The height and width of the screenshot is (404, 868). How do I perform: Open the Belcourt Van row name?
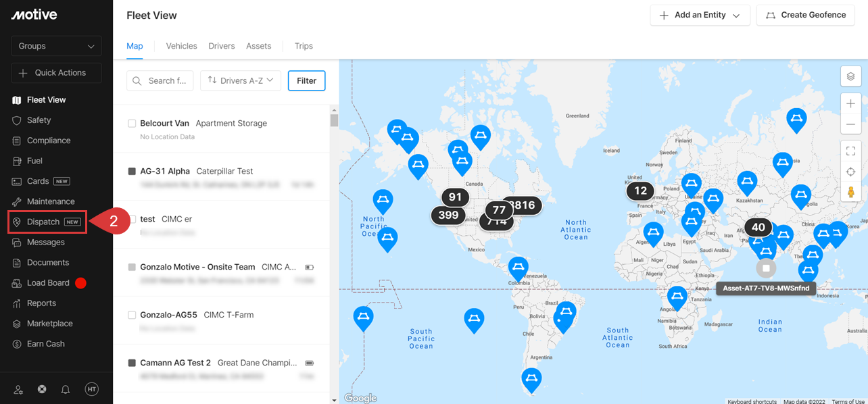point(164,124)
